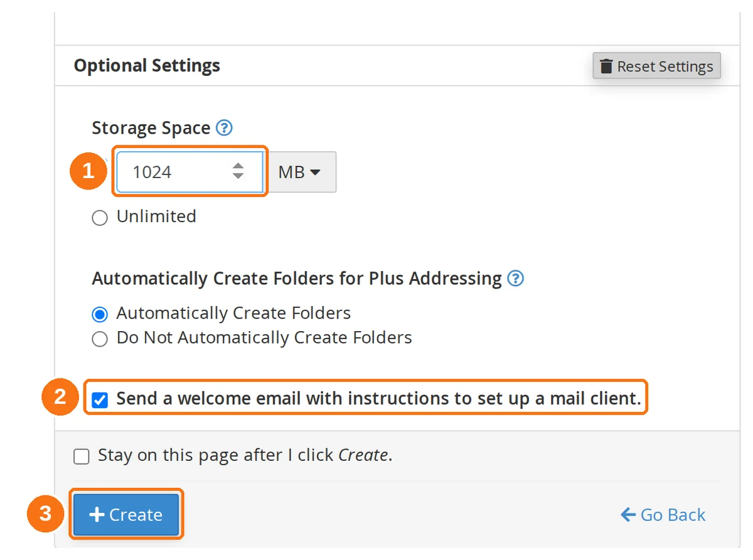This screenshot has width=753, height=560.
Task: Increase storage value with up arrow
Action: (x=238, y=166)
